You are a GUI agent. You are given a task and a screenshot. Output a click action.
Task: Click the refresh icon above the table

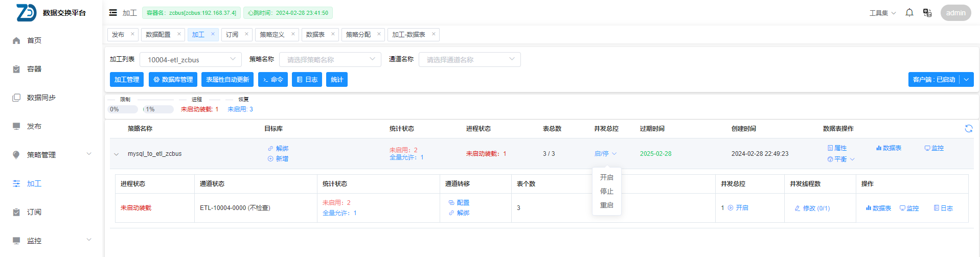[x=968, y=129]
